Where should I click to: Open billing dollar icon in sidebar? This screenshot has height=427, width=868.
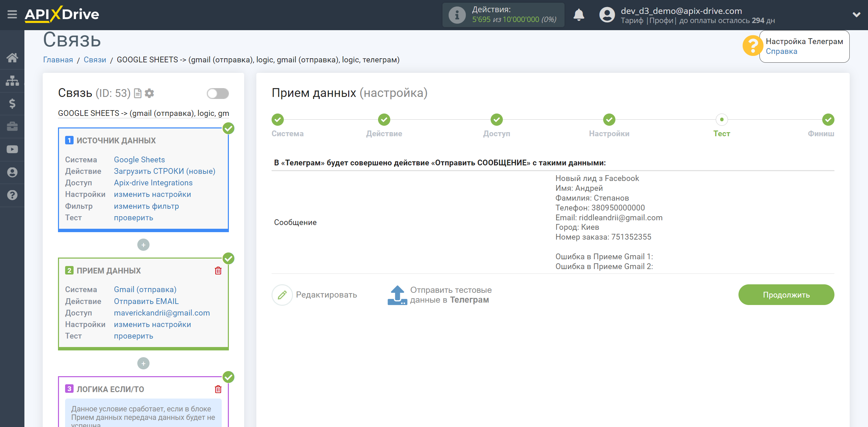pyautogui.click(x=12, y=103)
